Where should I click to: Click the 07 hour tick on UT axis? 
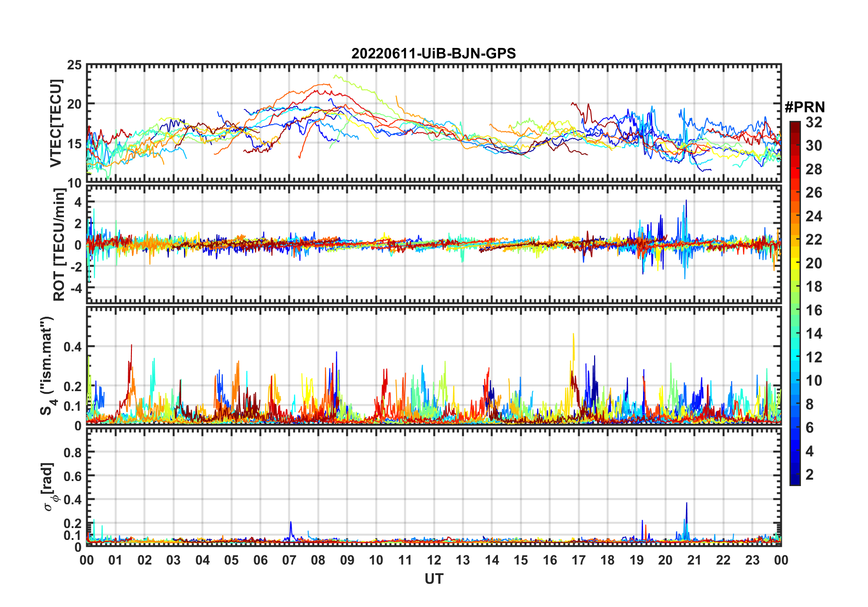pyautogui.click(x=289, y=560)
